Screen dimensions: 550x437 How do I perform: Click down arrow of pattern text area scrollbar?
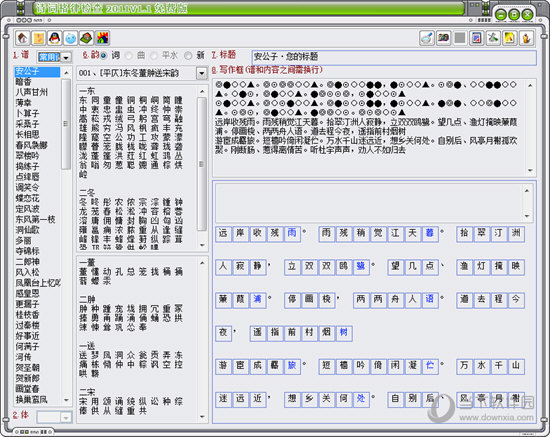530,171
